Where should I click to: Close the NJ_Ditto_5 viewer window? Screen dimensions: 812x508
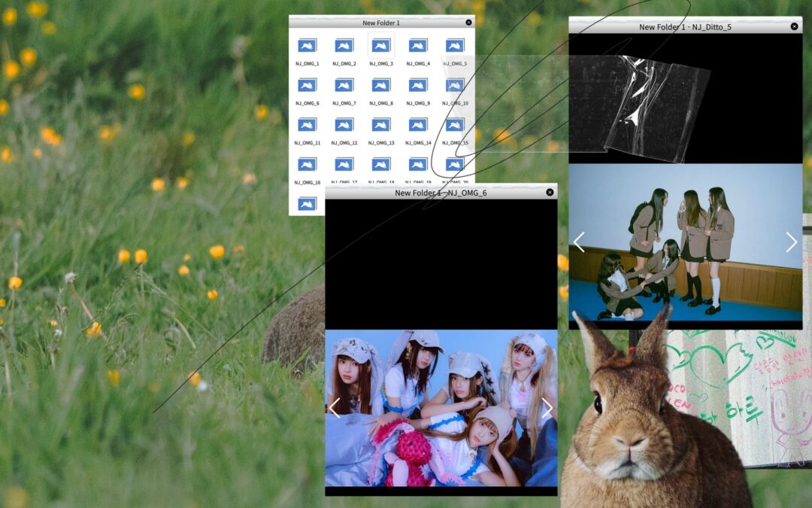click(x=794, y=26)
